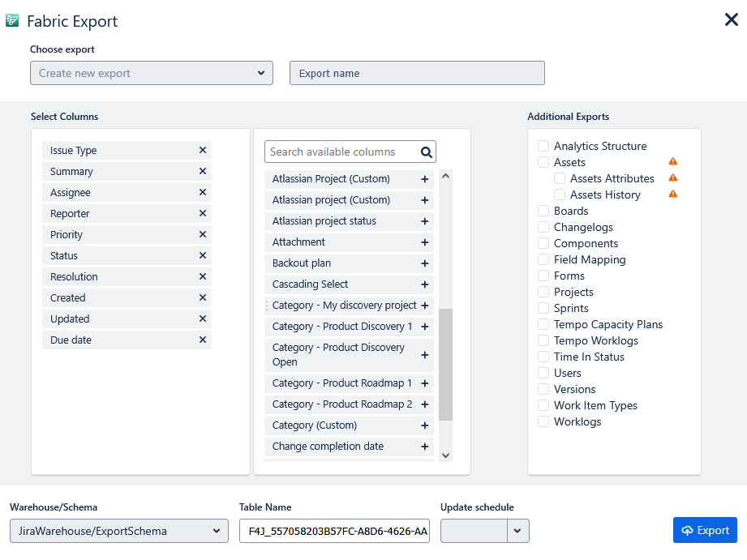747x560 pixels.
Task: Click the Export name input field
Action: click(417, 73)
